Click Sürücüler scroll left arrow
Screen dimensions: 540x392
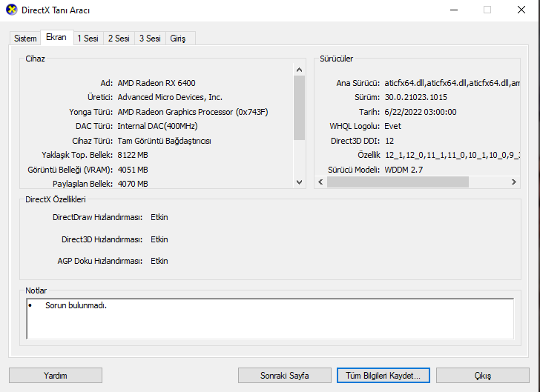coord(320,182)
